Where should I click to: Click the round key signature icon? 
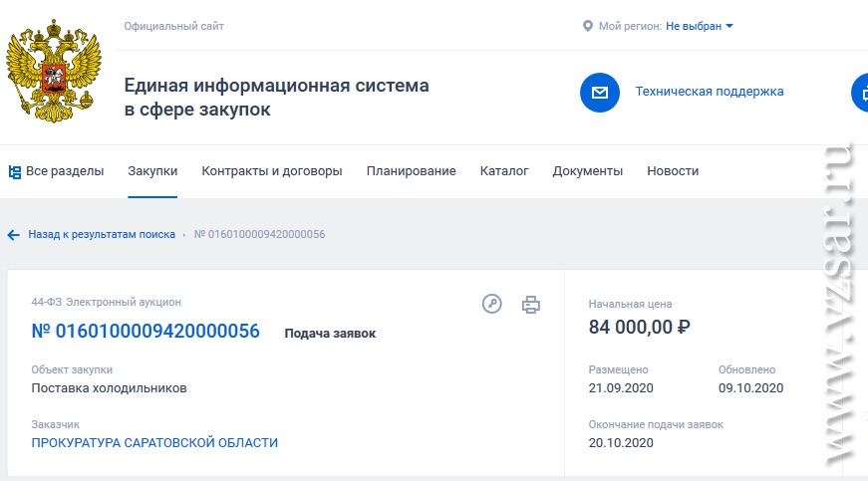[491, 304]
